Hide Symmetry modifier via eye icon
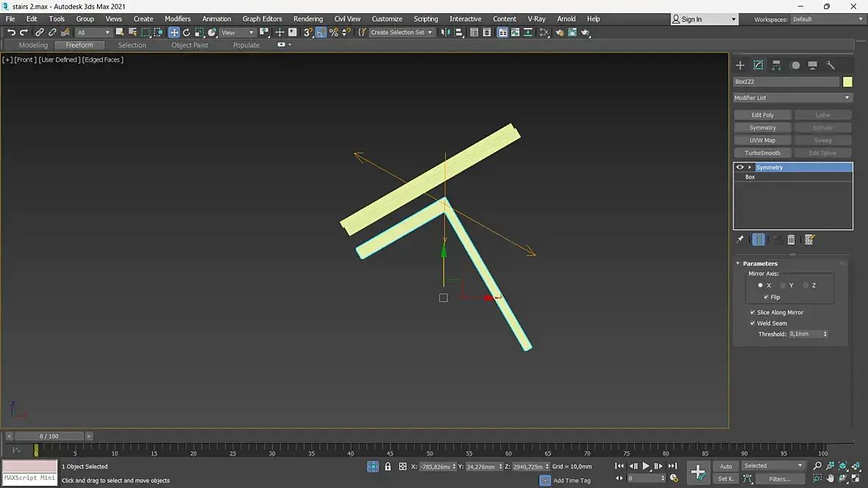 pyautogui.click(x=740, y=168)
